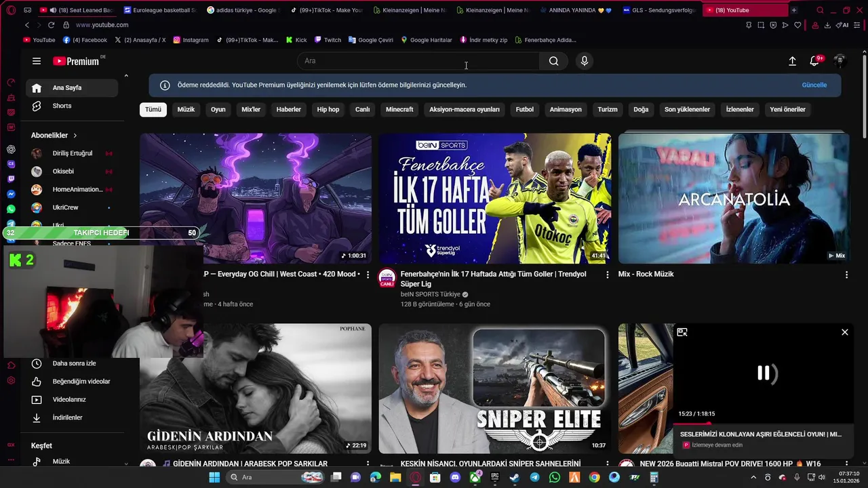Start voice search with microphone icon
Viewport: 868px width, 488px height.
[585, 61]
